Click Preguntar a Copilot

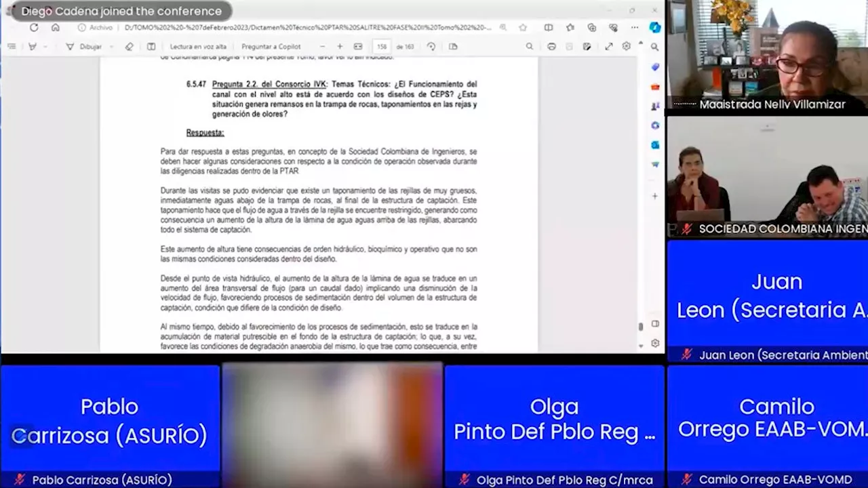click(x=271, y=47)
